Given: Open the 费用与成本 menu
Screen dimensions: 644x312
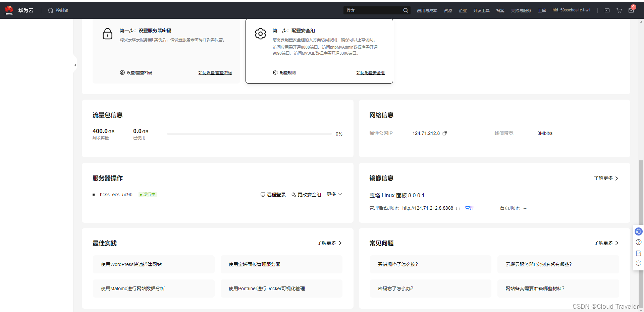Looking at the screenshot, I should 427,11.
